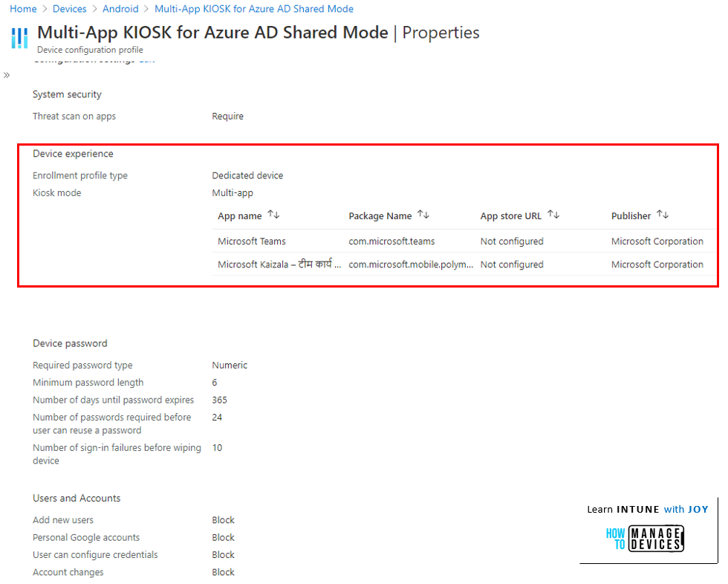The image size is (728, 584).
Task: Click the Device experience section heading
Action: pyautogui.click(x=73, y=154)
